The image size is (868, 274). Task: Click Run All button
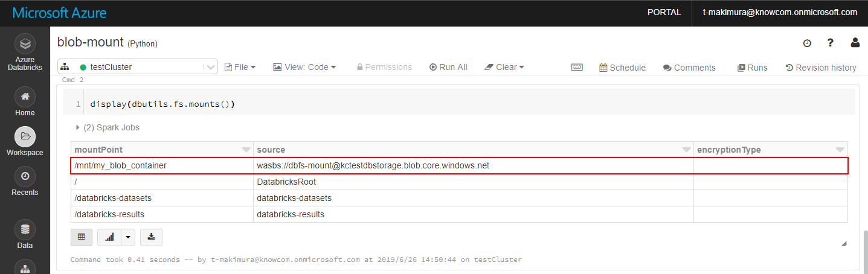point(448,67)
